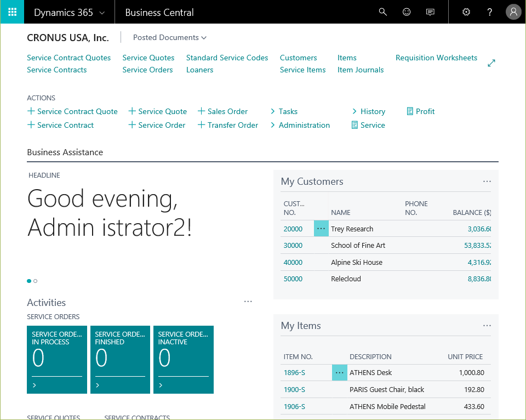
Task: Open customer number 20000
Action: pyautogui.click(x=293, y=229)
